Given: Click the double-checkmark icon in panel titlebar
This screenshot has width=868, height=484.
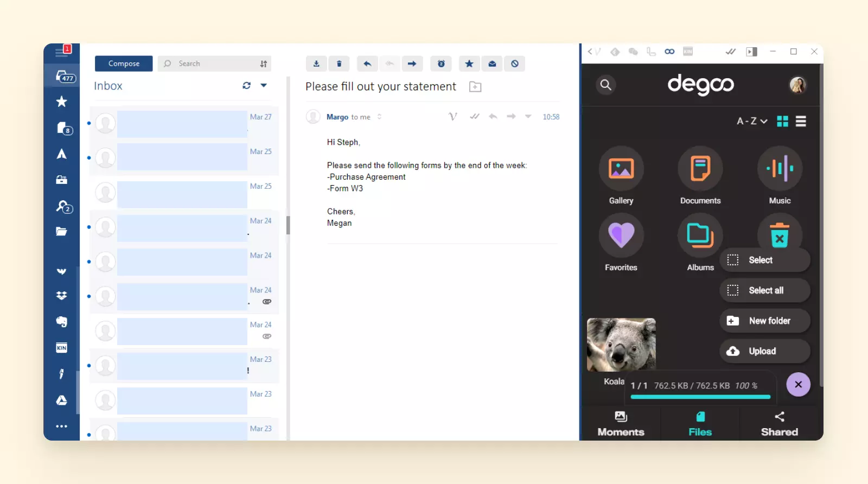Looking at the screenshot, I should (x=731, y=52).
